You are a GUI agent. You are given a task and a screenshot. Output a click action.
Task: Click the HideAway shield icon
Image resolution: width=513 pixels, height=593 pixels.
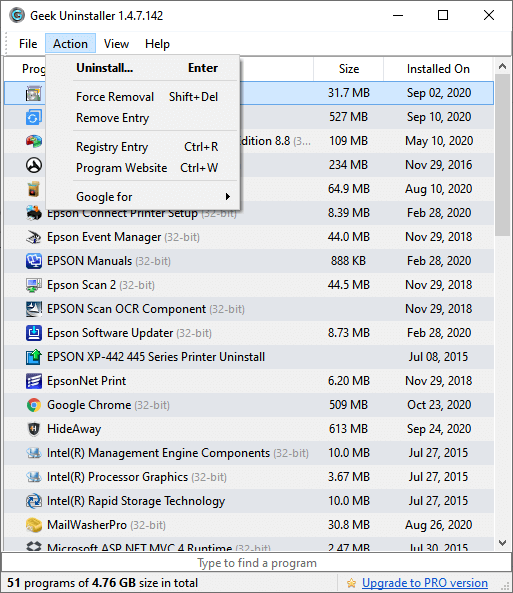34,429
